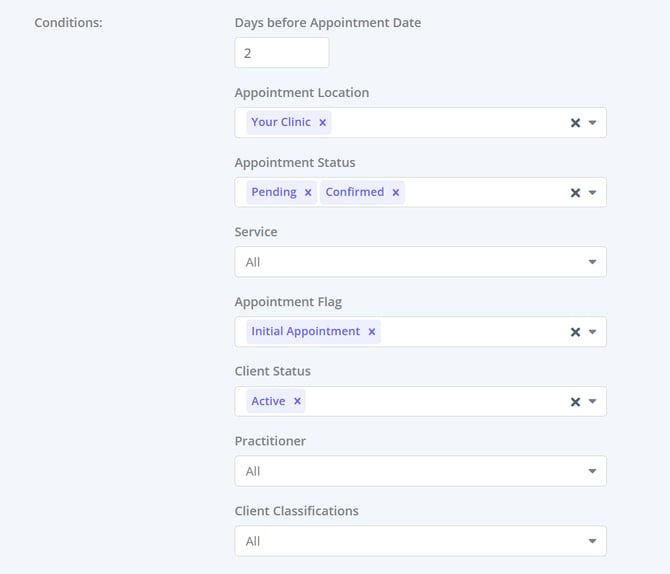The image size is (670, 574).
Task: Expand the Client Status dropdown arrow
Action: tap(593, 402)
